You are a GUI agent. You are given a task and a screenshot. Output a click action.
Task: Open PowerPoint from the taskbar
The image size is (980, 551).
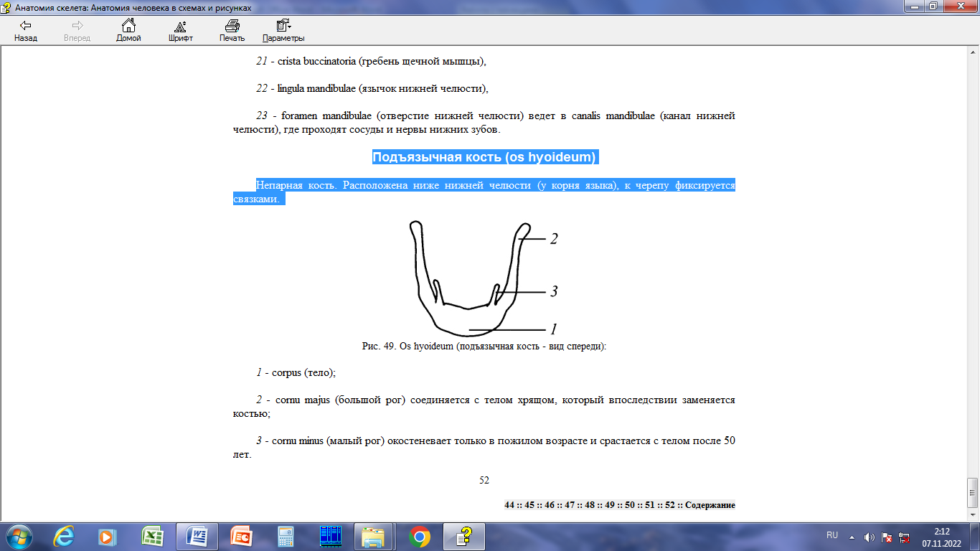pyautogui.click(x=241, y=536)
